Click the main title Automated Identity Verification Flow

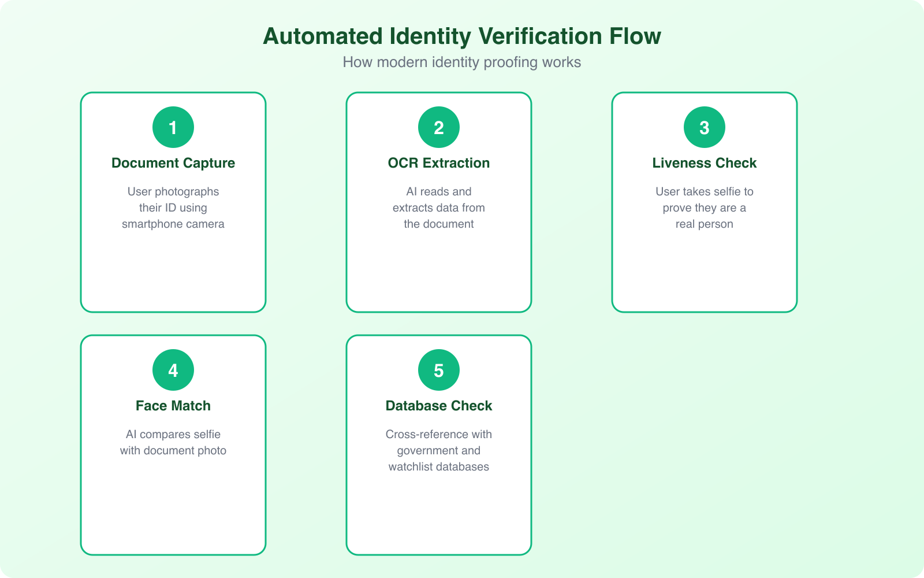coord(462,36)
